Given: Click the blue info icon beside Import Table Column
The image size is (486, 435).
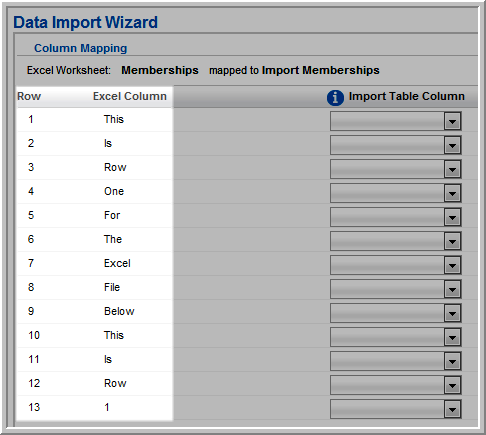Looking at the screenshot, I should pyautogui.click(x=335, y=98).
